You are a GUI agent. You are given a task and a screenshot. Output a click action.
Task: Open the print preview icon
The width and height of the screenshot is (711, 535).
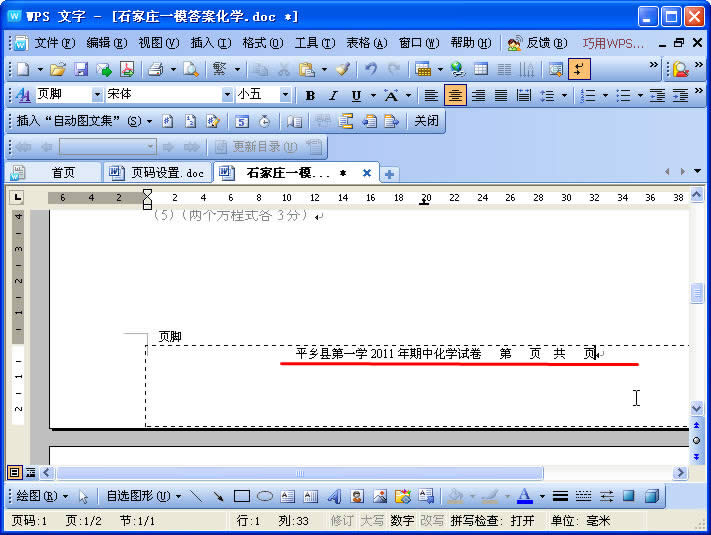(190, 69)
